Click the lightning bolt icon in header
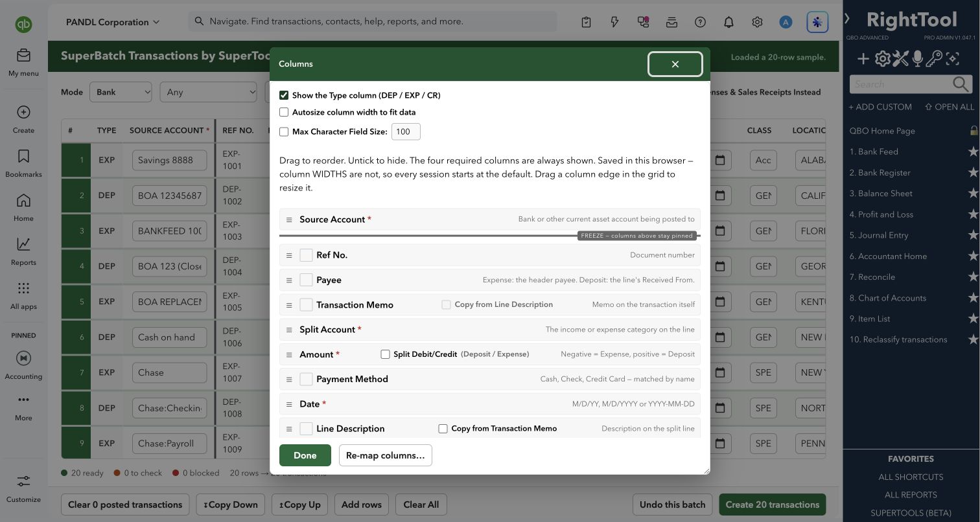Image resolution: width=980 pixels, height=522 pixels. click(x=614, y=22)
